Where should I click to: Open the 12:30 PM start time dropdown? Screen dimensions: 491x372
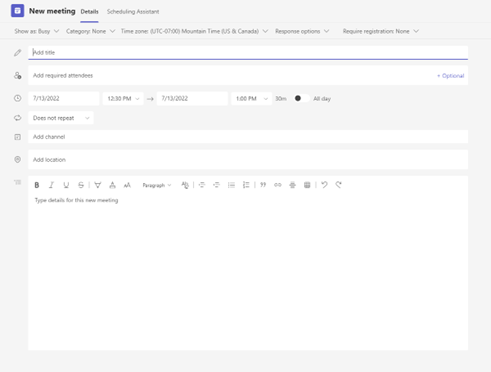tap(123, 99)
